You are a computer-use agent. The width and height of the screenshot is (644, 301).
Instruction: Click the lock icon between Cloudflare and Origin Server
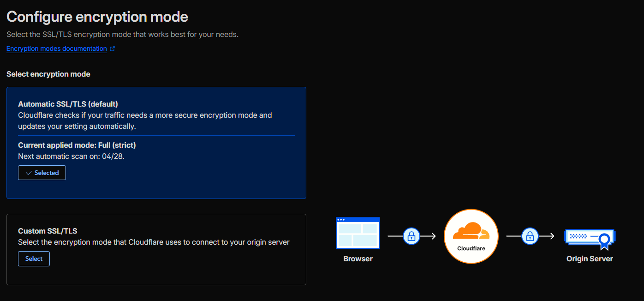coord(530,236)
